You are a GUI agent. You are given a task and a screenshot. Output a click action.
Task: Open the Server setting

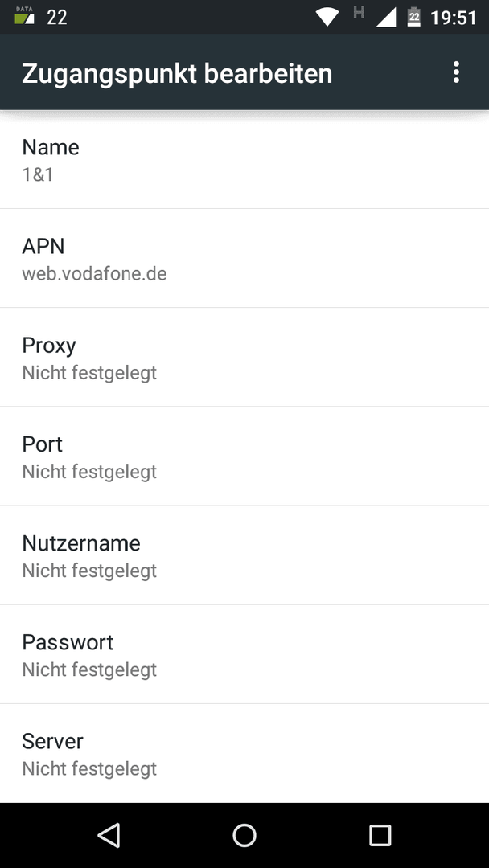[x=244, y=754]
